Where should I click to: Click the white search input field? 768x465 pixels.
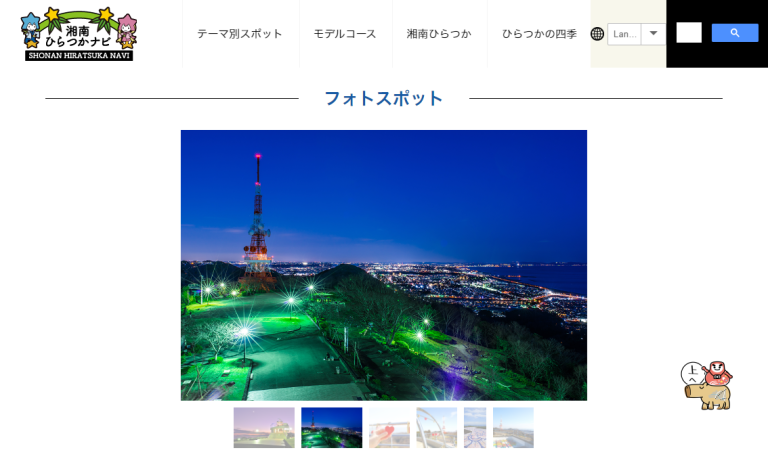click(689, 33)
